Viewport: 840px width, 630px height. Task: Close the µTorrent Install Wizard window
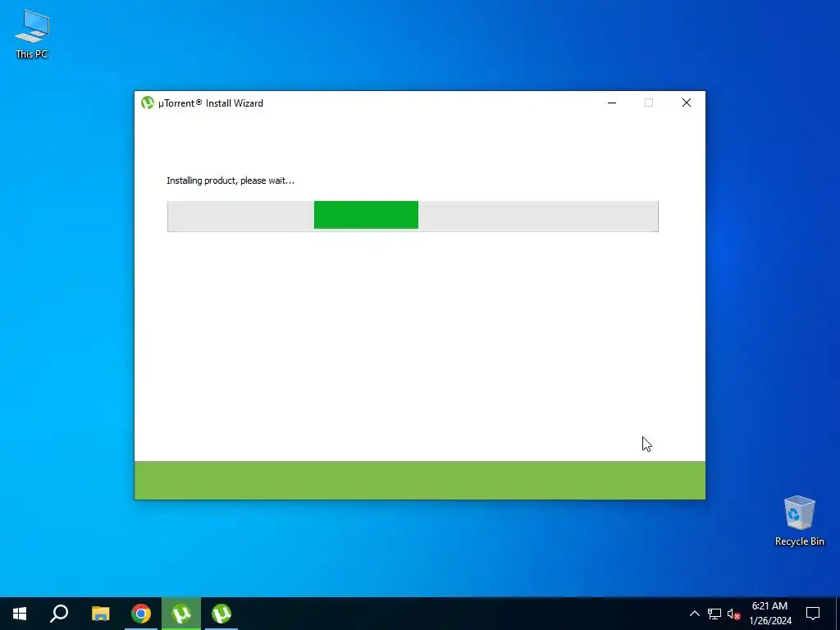pos(687,103)
